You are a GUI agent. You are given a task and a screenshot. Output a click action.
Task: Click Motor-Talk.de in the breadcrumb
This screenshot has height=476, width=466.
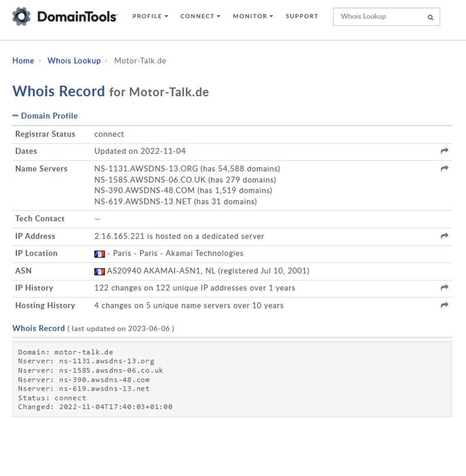[140, 61]
